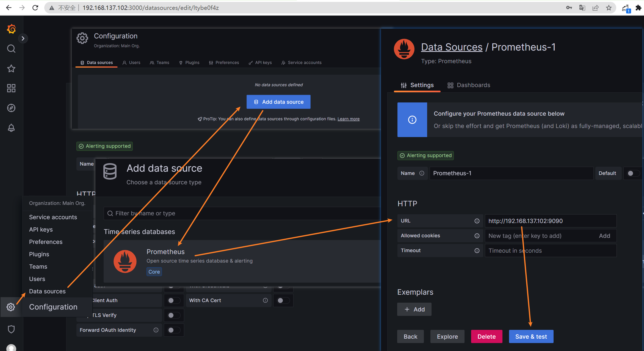
Task: Click the Delete button
Action: (x=487, y=337)
